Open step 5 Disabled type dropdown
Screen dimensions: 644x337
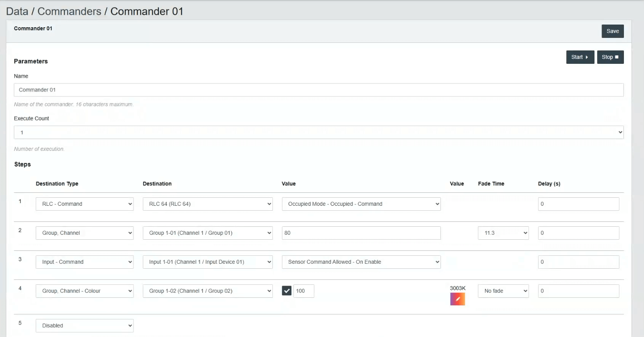[x=84, y=326]
